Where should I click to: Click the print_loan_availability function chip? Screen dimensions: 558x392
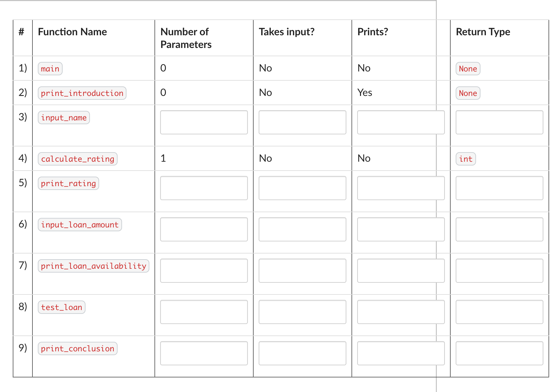[x=93, y=266]
